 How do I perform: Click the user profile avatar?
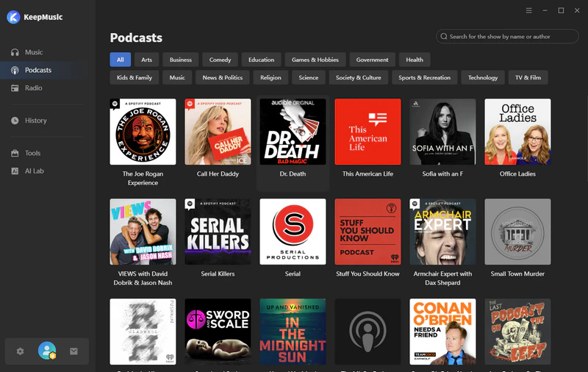[47, 351]
